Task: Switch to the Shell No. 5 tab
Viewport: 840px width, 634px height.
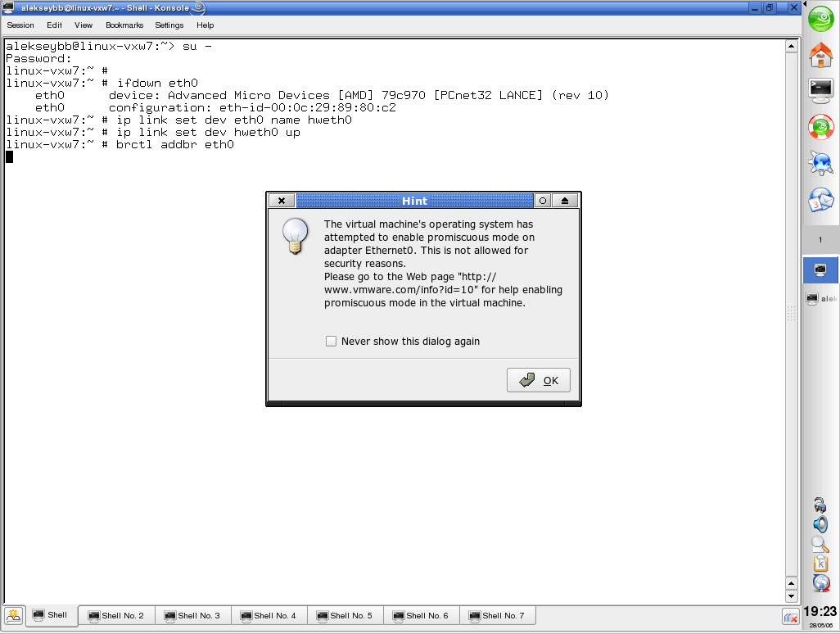Action: click(345, 615)
